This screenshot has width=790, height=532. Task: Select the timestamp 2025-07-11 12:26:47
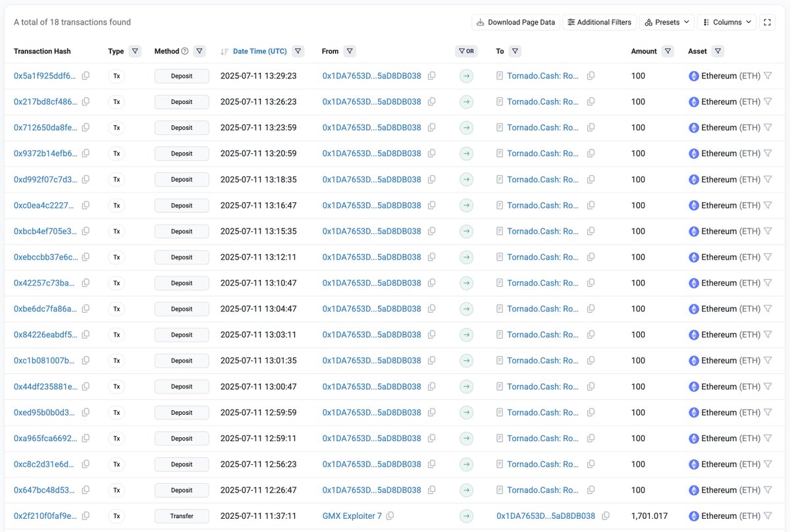pos(259,490)
